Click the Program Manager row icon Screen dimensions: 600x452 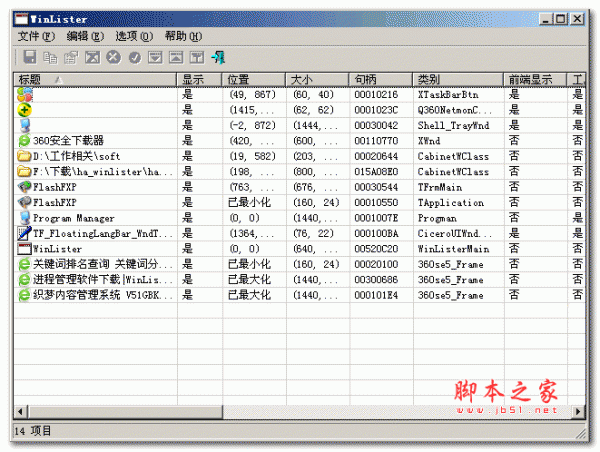(25, 218)
